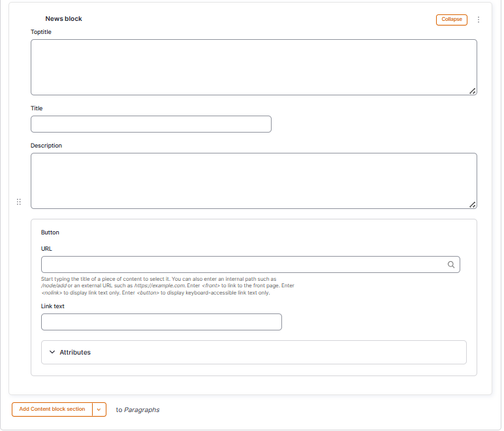Open dropdown arrow beside Add Content block
This screenshot has height=431, width=504.
click(x=99, y=409)
